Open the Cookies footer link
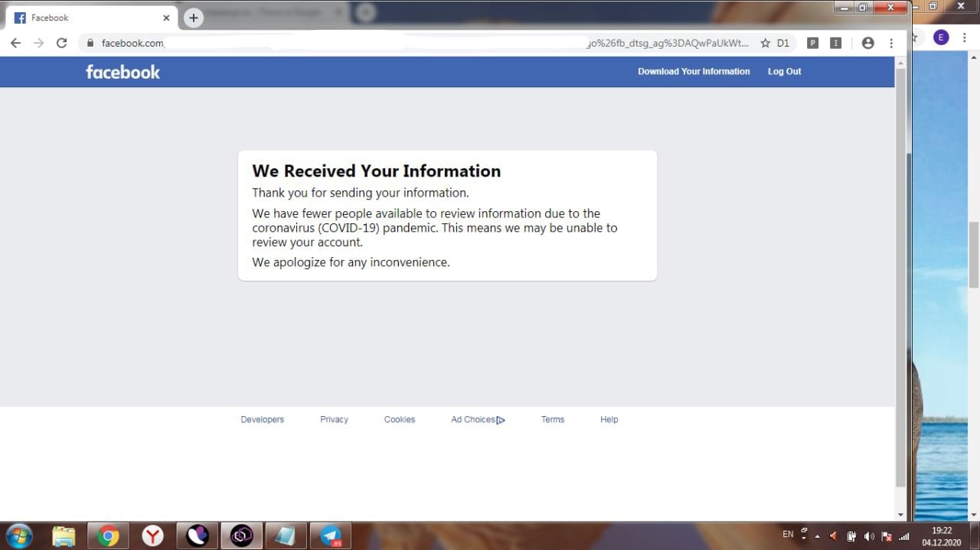 [x=400, y=419]
